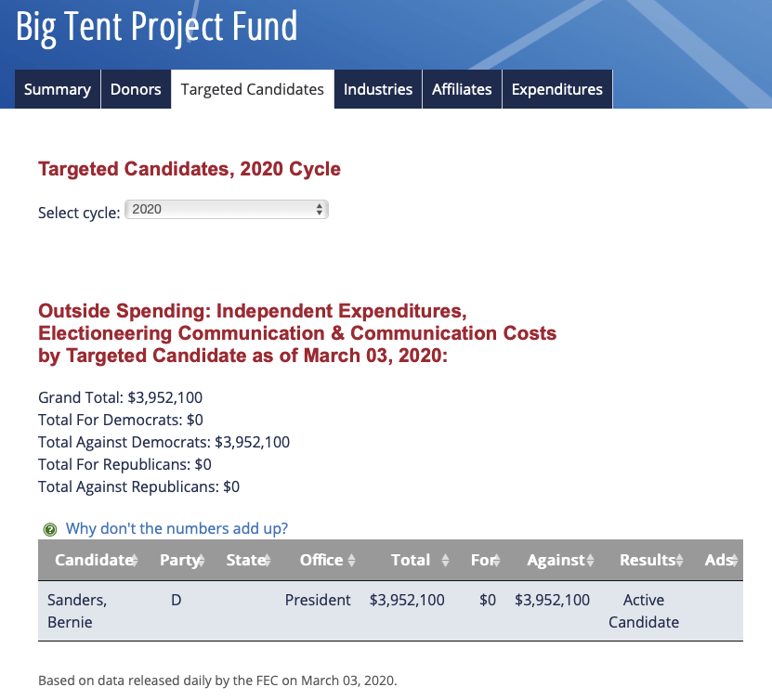
Task: View the Affiliates tab
Action: [462, 89]
